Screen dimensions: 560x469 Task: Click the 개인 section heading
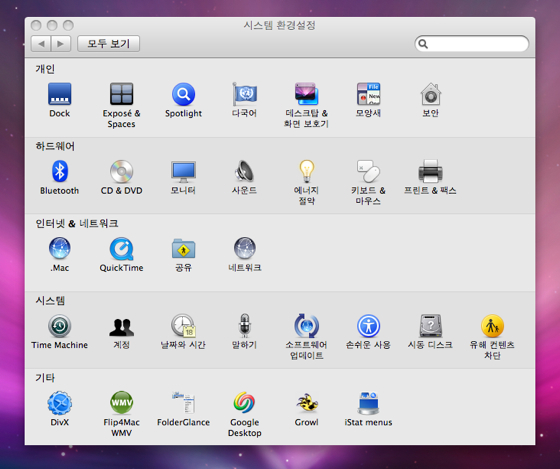click(x=45, y=69)
